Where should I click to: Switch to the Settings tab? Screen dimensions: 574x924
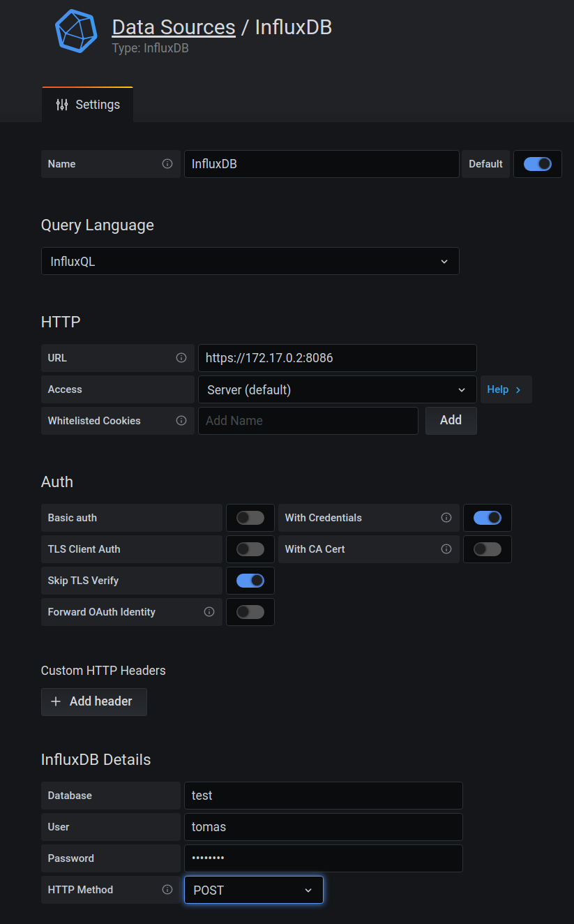click(x=87, y=104)
